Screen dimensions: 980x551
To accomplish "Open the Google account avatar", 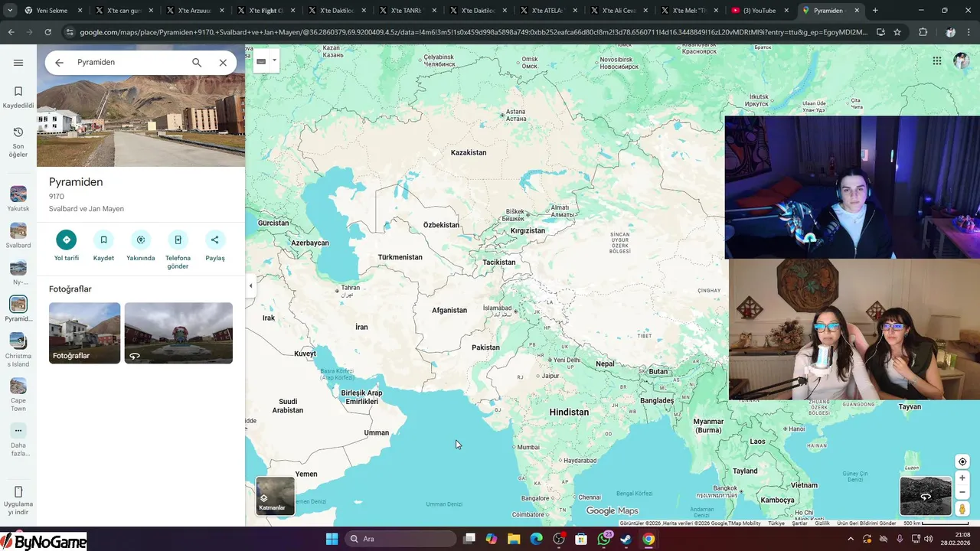I will pos(962,61).
